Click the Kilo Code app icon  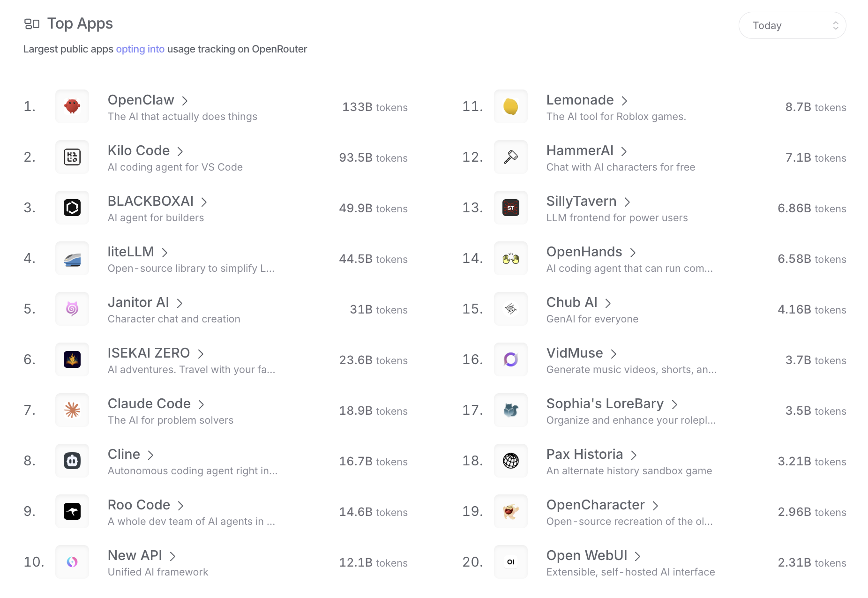[72, 157]
